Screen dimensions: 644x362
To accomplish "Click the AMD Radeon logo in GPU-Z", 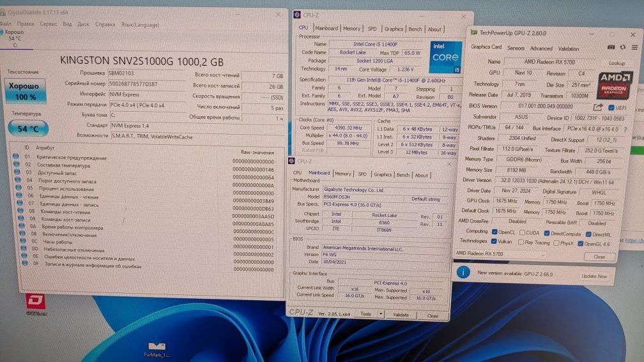I will pyautogui.click(x=615, y=85).
